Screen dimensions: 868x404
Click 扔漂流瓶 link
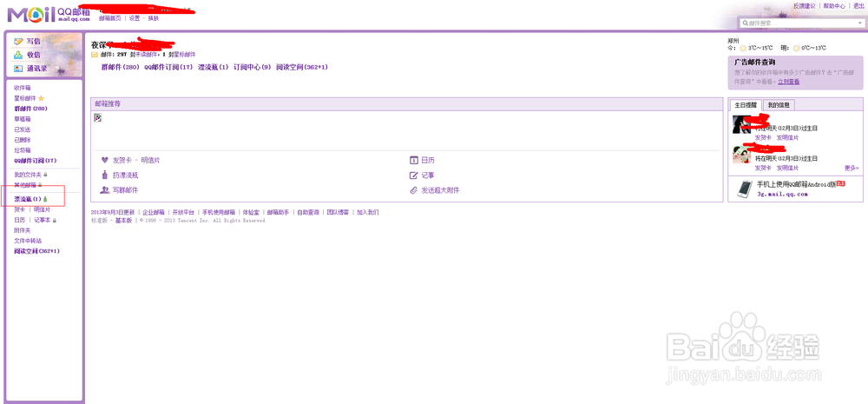click(125, 176)
